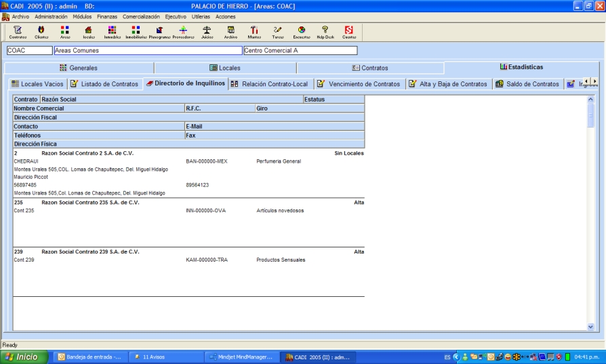
Task: Open the Juicios scales icon
Action: point(207,31)
